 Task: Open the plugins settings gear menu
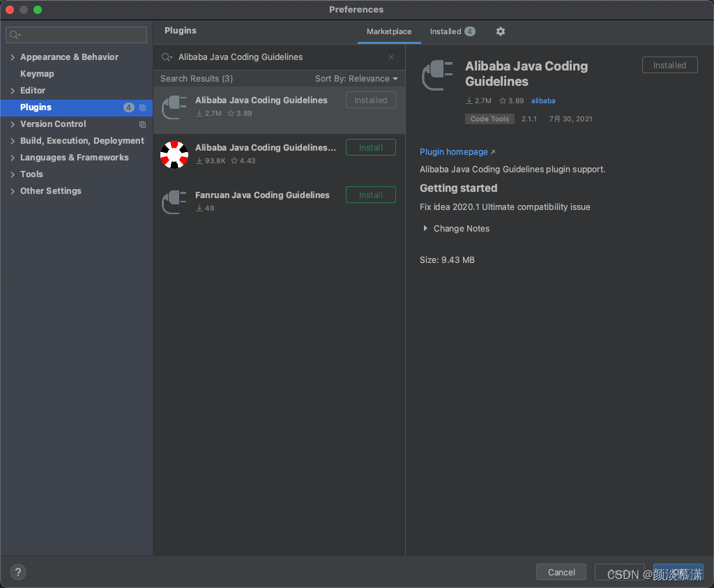pyautogui.click(x=501, y=31)
